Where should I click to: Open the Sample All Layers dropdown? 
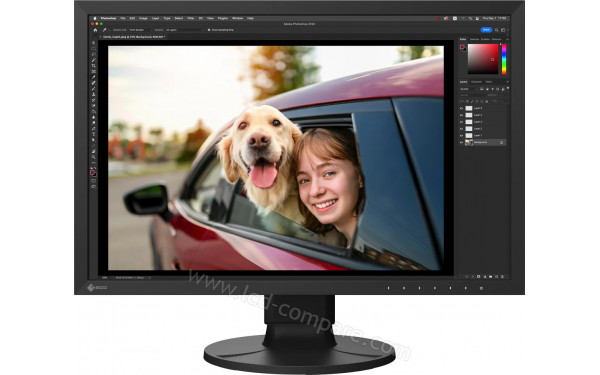coord(184,30)
